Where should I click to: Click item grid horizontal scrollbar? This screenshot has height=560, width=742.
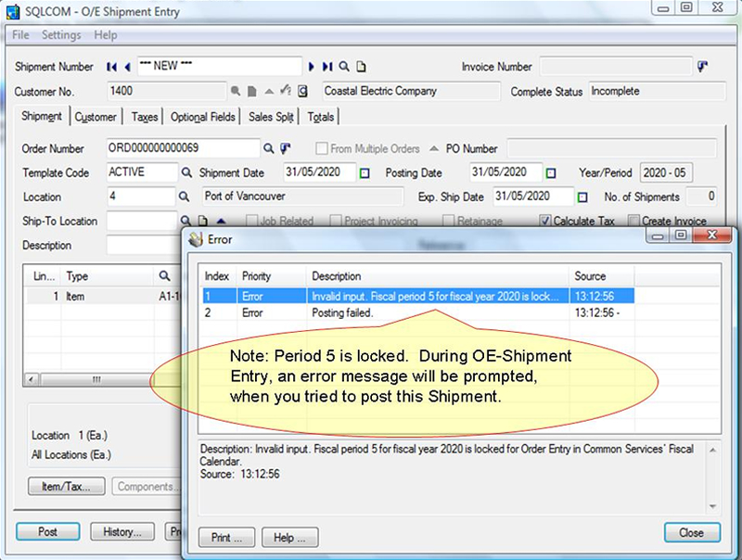point(96,380)
